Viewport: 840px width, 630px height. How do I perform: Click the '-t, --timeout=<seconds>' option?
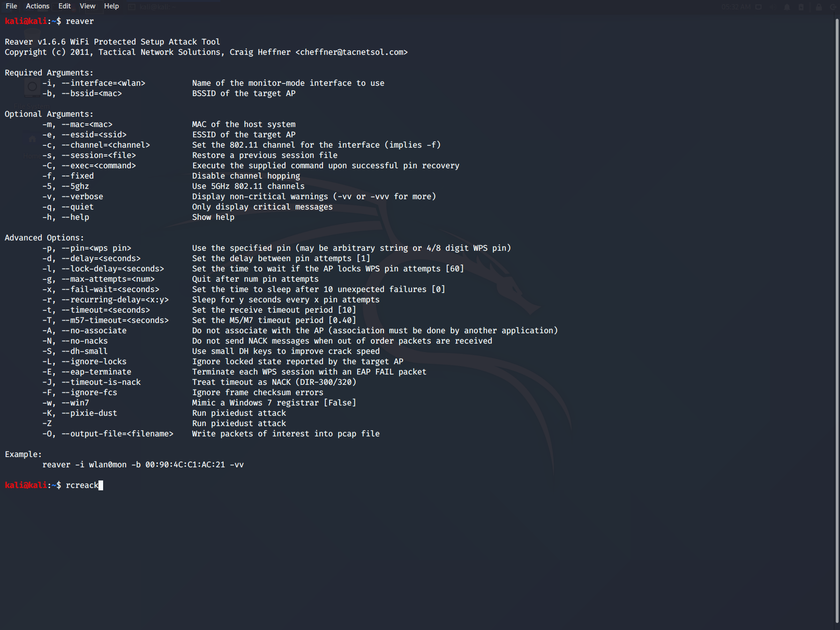click(96, 310)
